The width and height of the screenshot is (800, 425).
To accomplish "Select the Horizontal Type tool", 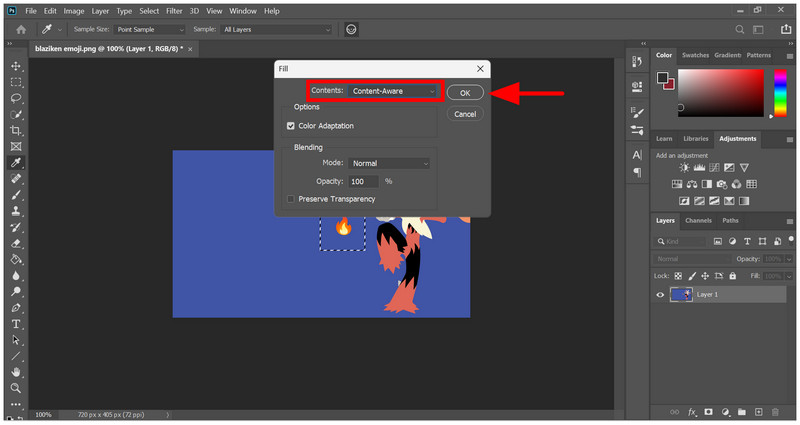I will [x=16, y=324].
